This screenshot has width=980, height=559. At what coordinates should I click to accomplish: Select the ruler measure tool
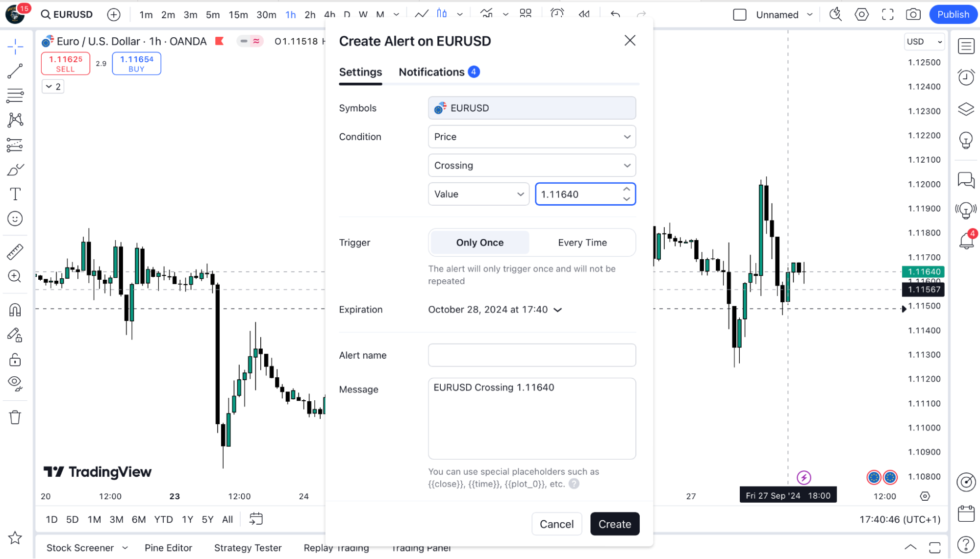[15, 252]
